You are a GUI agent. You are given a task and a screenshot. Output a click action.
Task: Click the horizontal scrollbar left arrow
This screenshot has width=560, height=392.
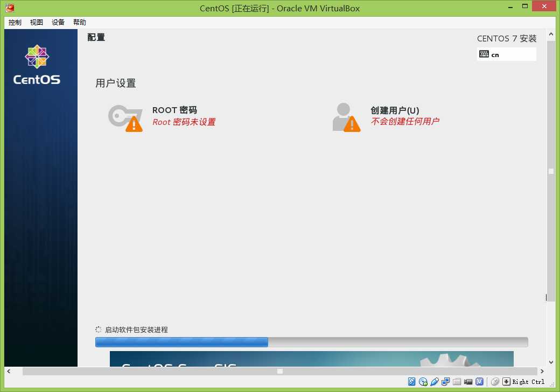[9, 372]
